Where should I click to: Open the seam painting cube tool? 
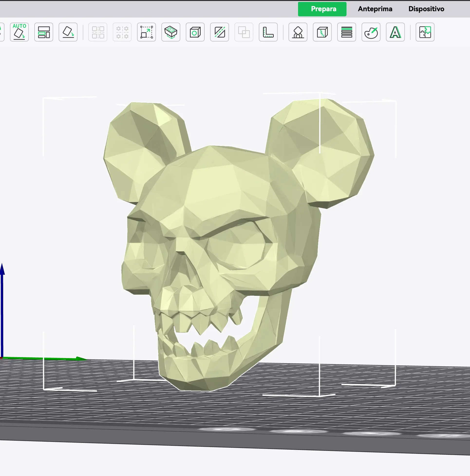322,32
